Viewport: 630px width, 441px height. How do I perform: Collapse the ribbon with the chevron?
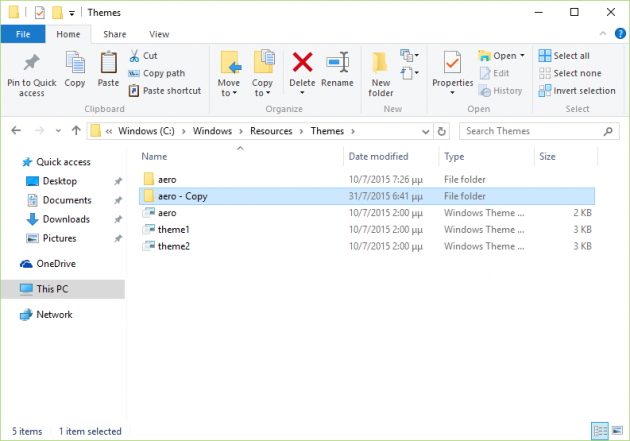(603, 34)
